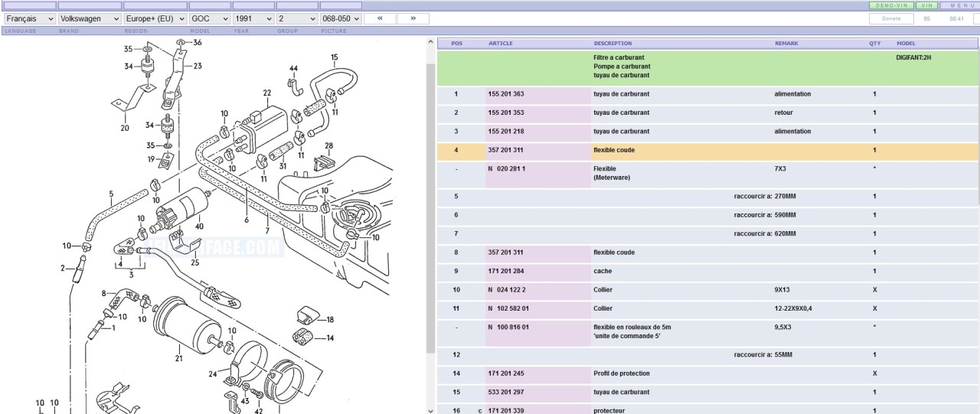The image size is (980, 414).
Task: Select article number N 102 582 01
Action: (x=508, y=308)
